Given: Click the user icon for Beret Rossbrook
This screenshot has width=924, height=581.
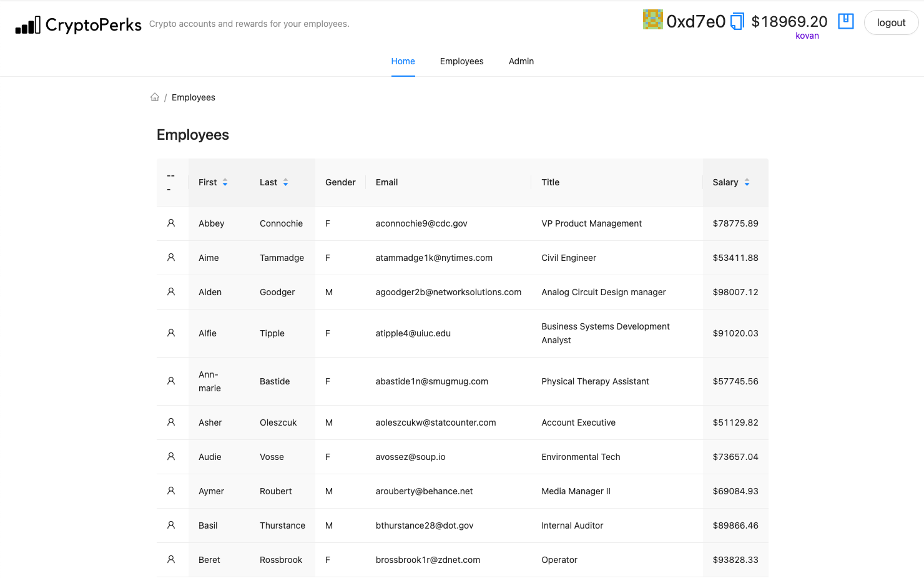Looking at the screenshot, I should click(171, 559).
